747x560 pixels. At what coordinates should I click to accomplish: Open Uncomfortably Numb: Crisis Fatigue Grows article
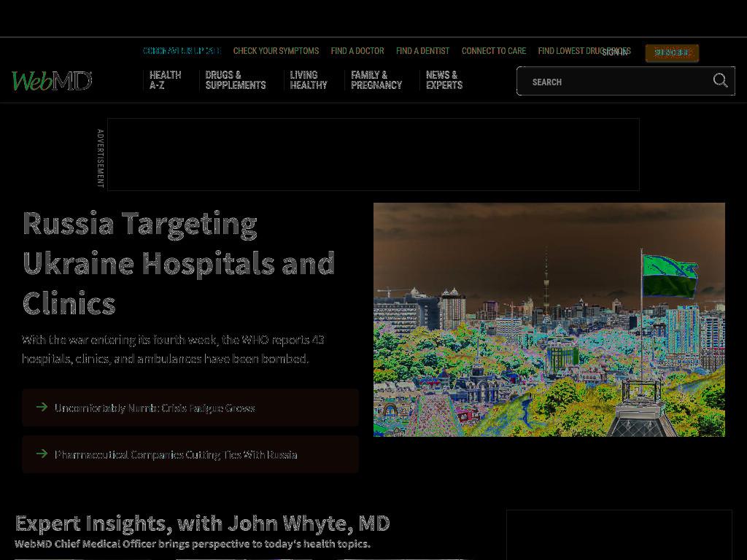point(155,408)
